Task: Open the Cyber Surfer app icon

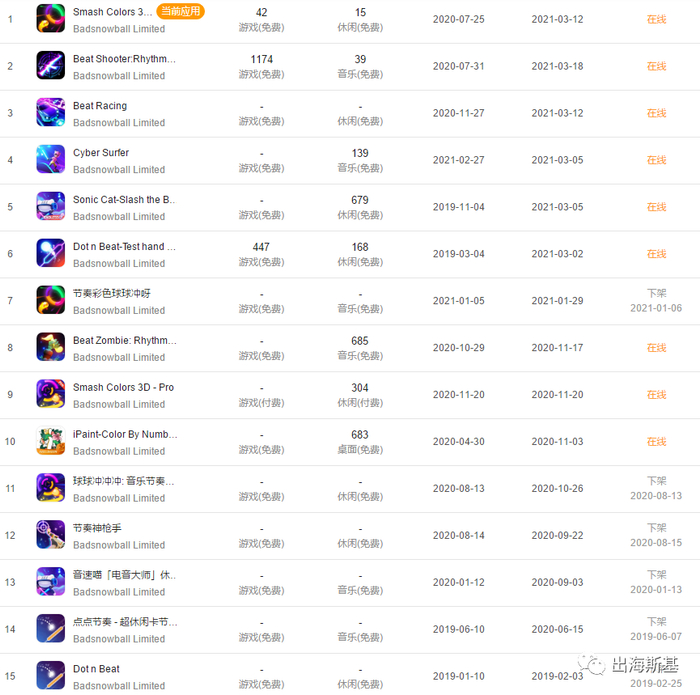Action: (50, 159)
